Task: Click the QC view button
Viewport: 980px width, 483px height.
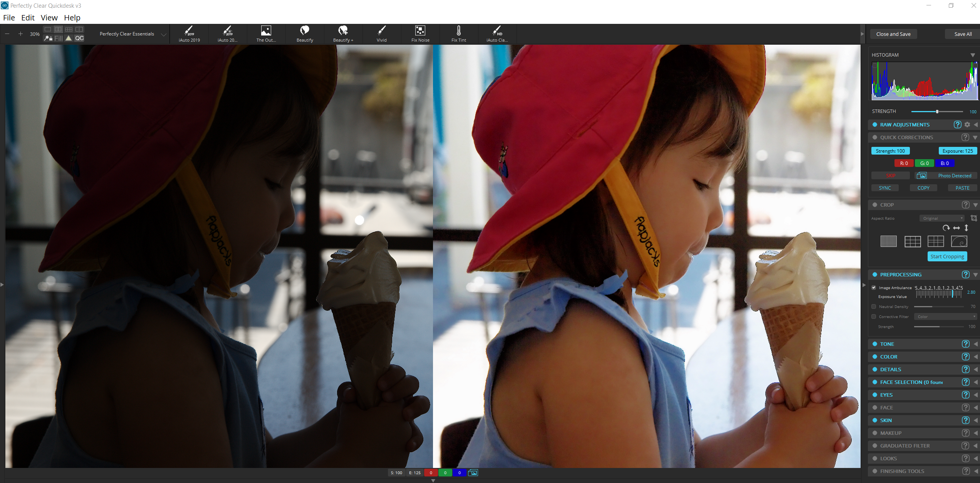Action: pyautogui.click(x=79, y=38)
